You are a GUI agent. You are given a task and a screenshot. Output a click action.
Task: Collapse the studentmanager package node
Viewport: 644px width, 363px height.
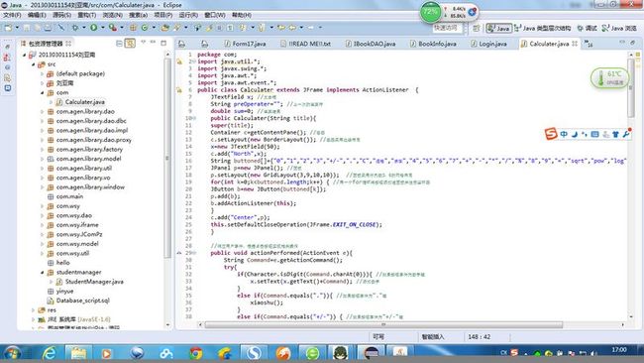coord(43,272)
